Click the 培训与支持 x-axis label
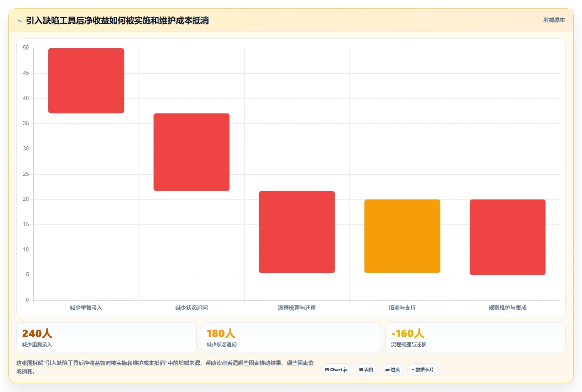 click(x=402, y=308)
